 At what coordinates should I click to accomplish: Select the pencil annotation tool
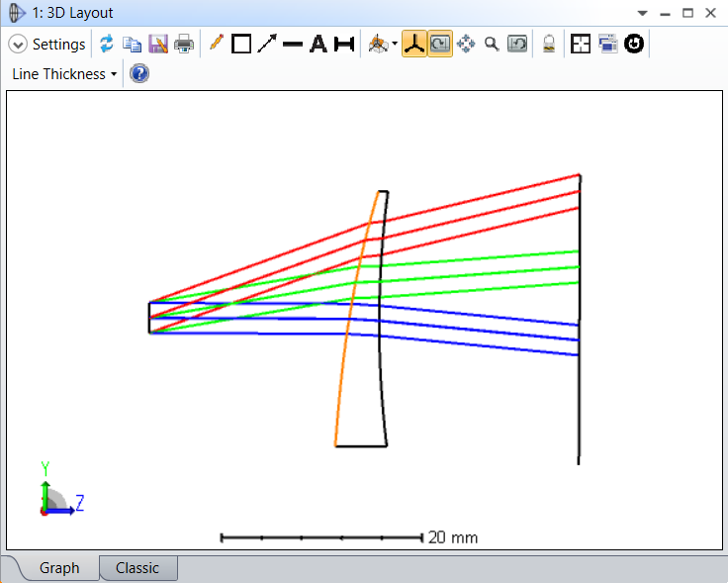tap(217, 43)
